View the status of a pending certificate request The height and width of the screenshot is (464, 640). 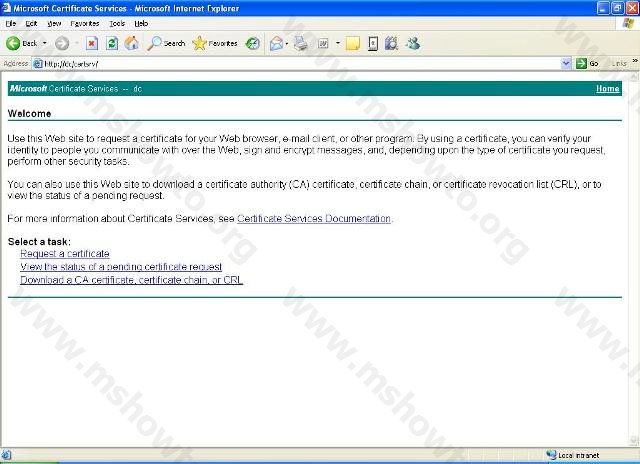point(121,266)
